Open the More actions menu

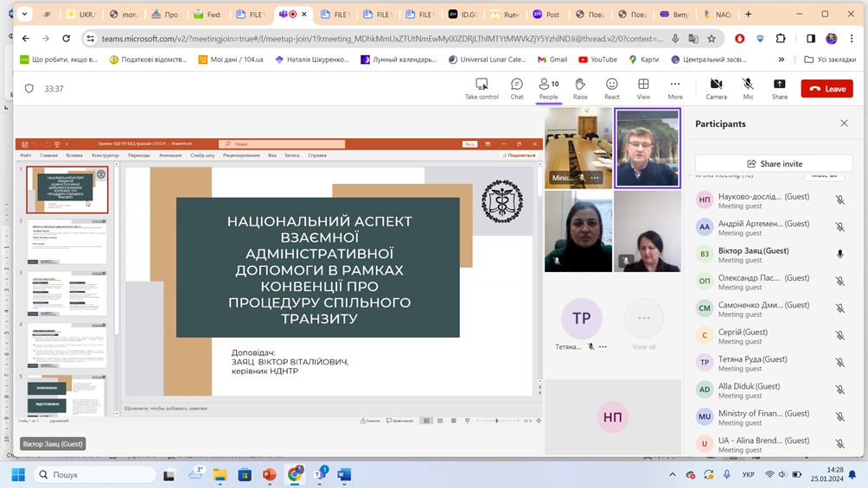point(675,88)
